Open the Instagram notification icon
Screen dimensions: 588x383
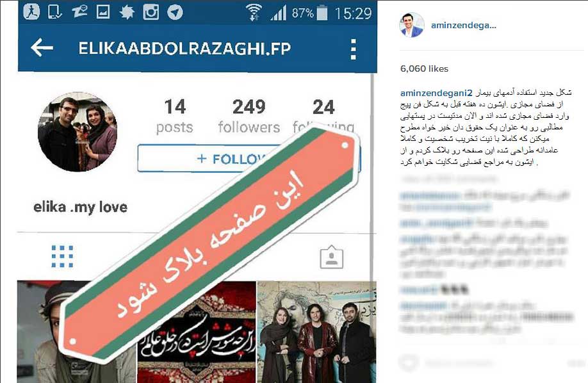coord(151,12)
